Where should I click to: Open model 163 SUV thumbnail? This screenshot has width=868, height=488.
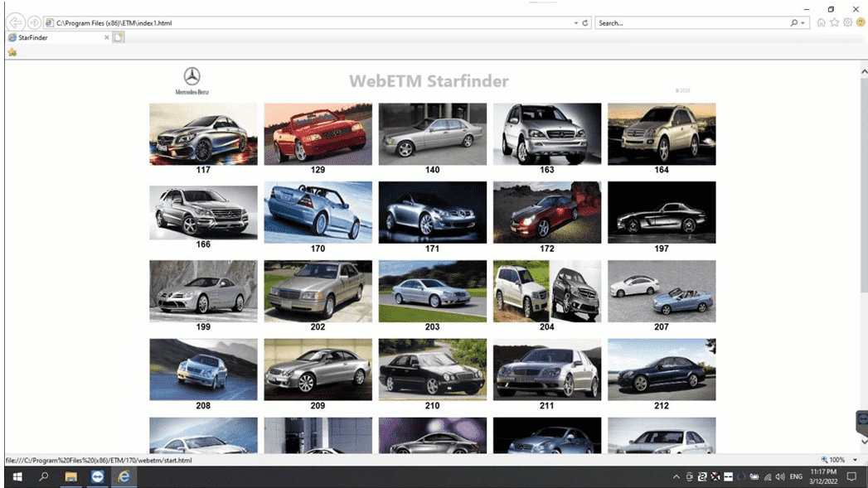click(547, 134)
